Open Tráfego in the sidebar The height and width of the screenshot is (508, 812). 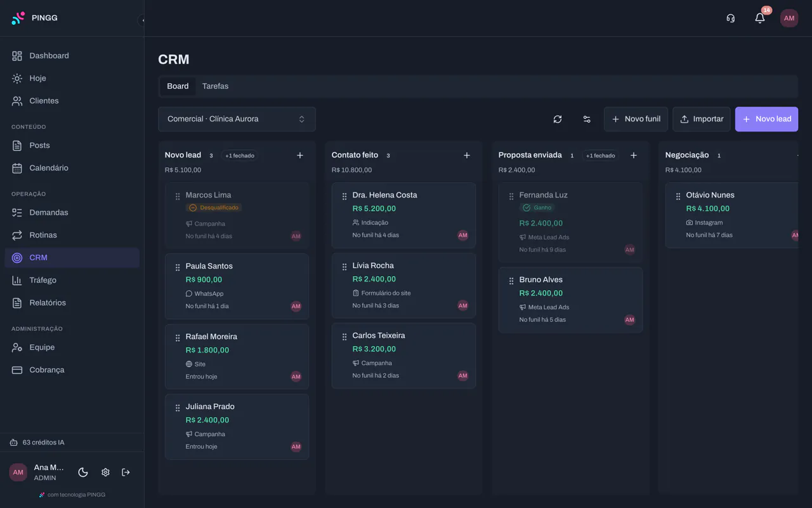[72, 280]
